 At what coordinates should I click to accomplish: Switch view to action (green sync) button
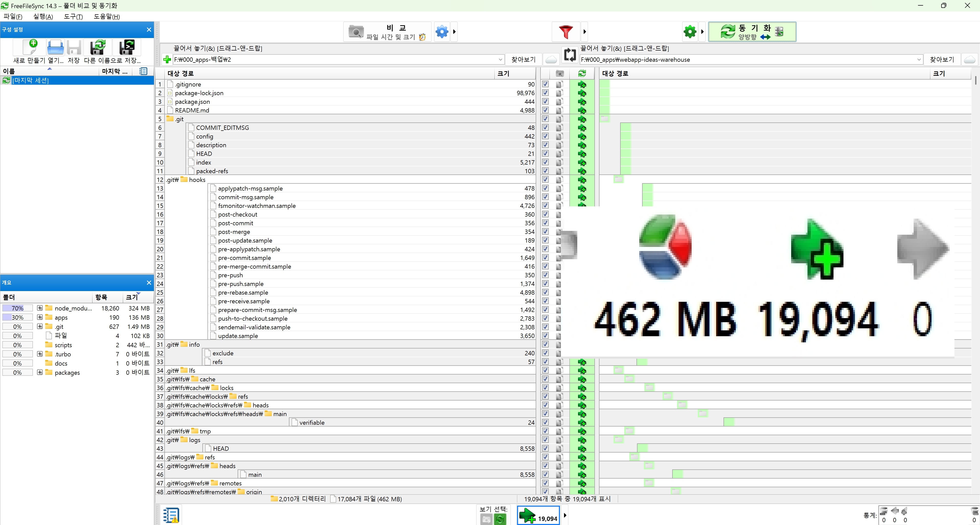click(x=500, y=519)
